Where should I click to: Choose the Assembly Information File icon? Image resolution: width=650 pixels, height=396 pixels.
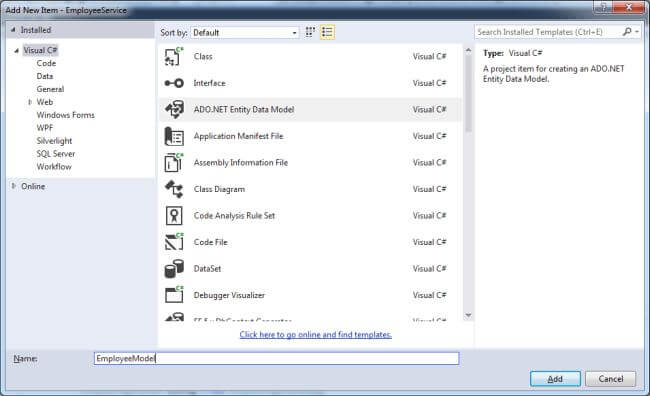(174, 163)
